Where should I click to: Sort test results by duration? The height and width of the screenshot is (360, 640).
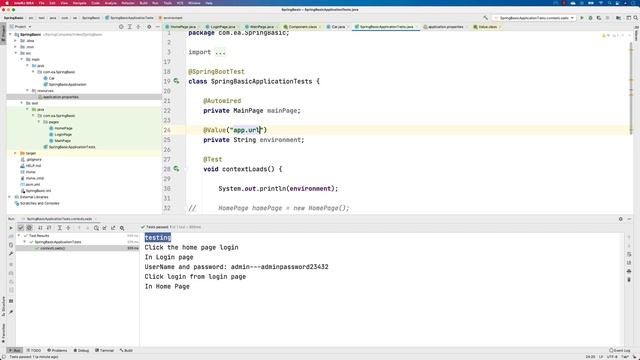[x=49, y=228]
